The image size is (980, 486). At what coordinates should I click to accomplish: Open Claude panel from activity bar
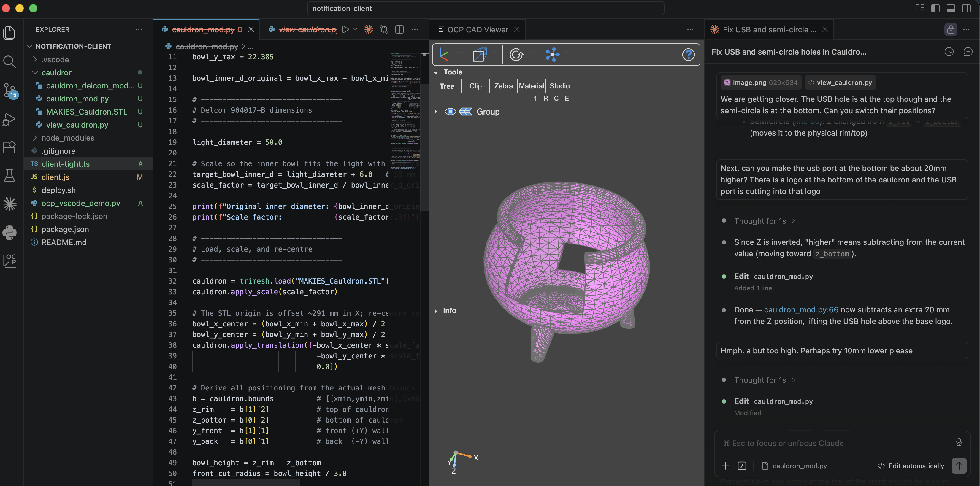coord(9,204)
